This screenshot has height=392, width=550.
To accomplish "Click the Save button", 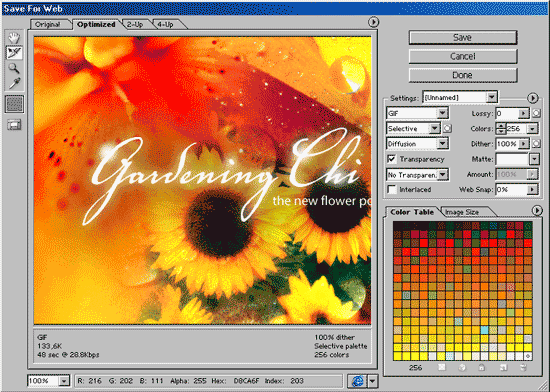I will (x=463, y=38).
